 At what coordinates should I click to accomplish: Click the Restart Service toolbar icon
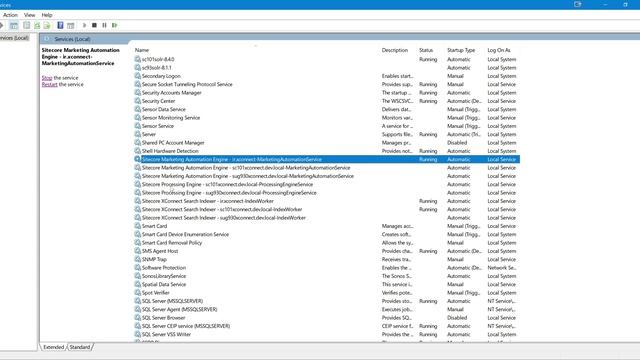coord(115,25)
